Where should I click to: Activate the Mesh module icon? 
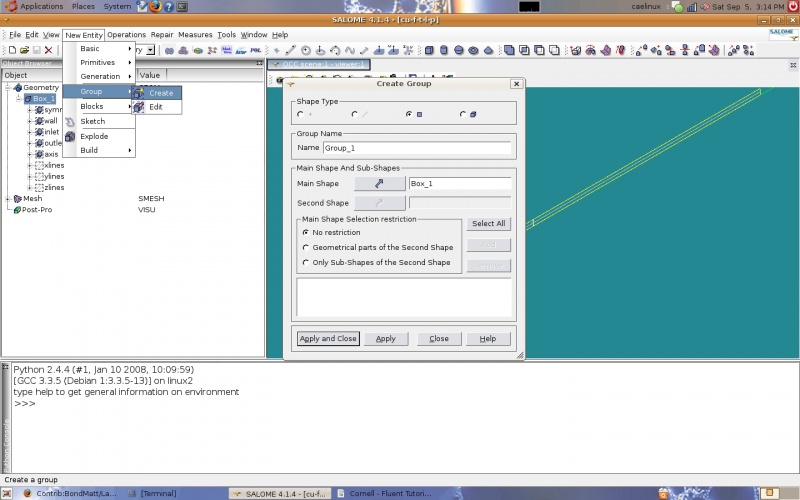coord(183,51)
